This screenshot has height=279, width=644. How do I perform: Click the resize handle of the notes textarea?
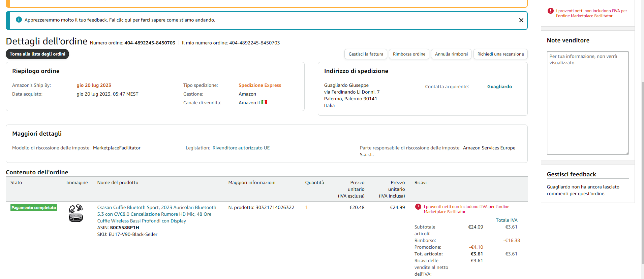coord(626,153)
